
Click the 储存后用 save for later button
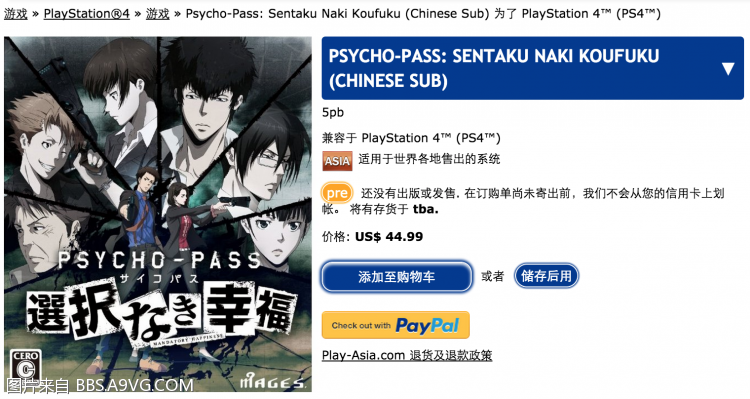click(546, 276)
